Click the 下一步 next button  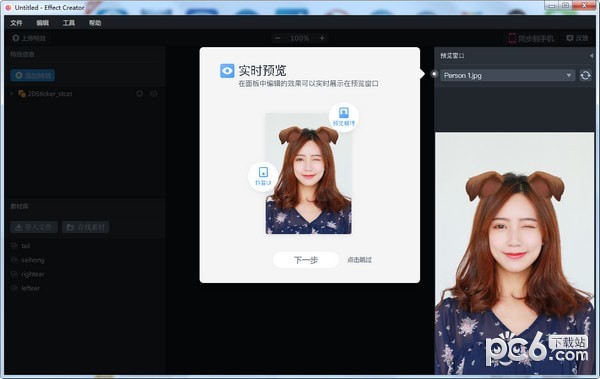click(x=306, y=260)
